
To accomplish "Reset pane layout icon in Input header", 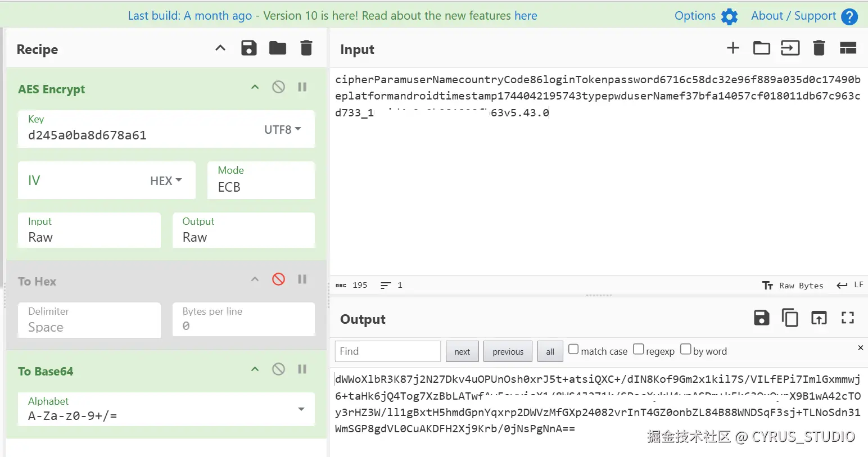I will coord(848,48).
